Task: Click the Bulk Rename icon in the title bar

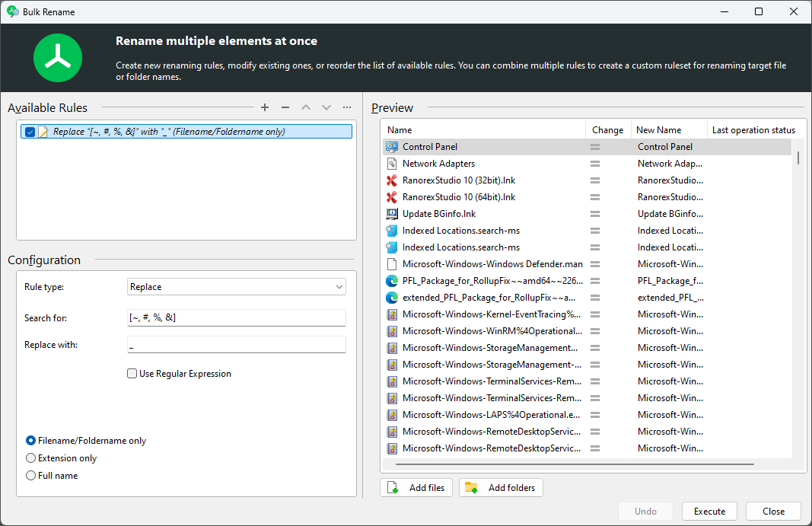Action: (x=11, y=11)
